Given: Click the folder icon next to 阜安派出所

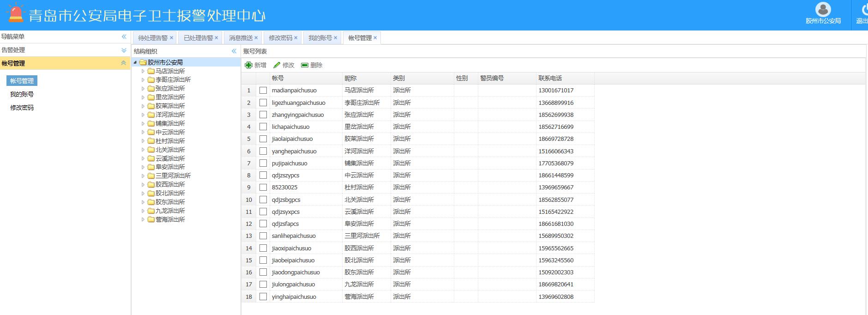Looking at the screenshot, I should (151, 167).
